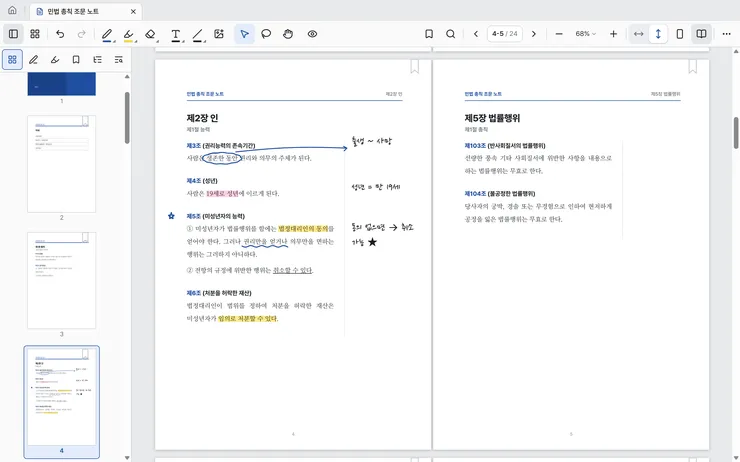Switch to the Hand pan tool
The image size is (740, 462).
[288, 34]
